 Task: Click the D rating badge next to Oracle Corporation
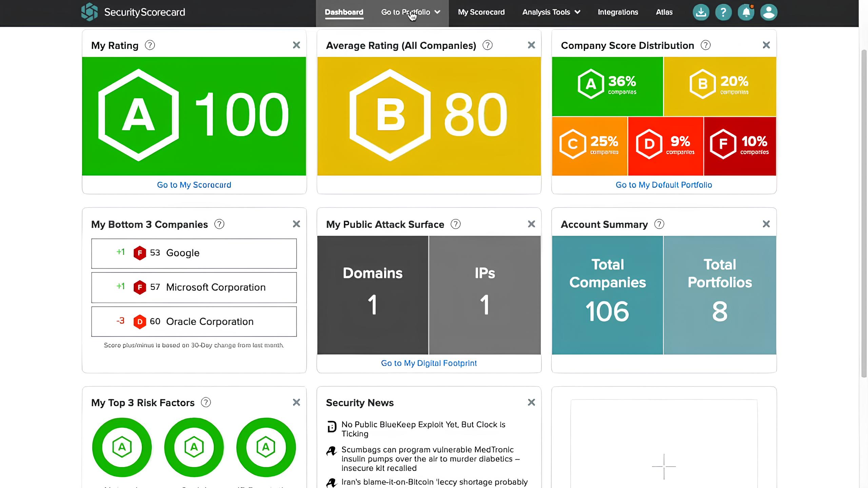click(140, 321)
